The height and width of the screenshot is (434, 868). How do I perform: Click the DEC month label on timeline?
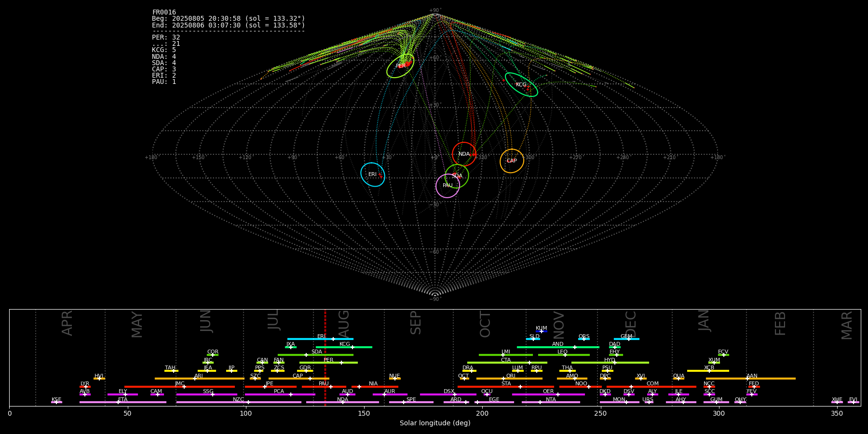click(631, 324)
